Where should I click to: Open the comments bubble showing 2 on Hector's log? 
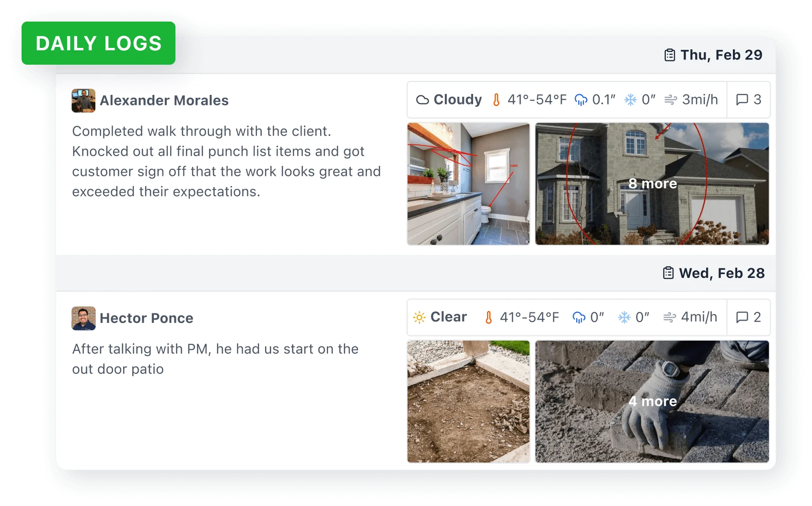click(x=743, y=317)
